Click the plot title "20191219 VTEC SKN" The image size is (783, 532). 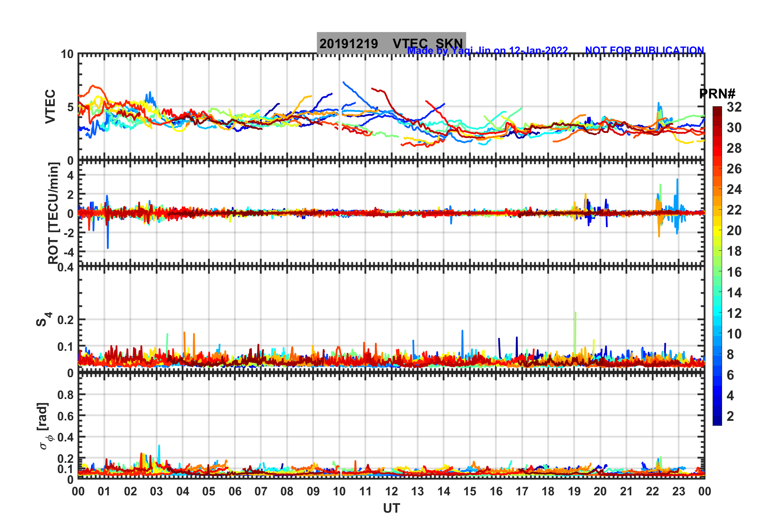[391, 43]
